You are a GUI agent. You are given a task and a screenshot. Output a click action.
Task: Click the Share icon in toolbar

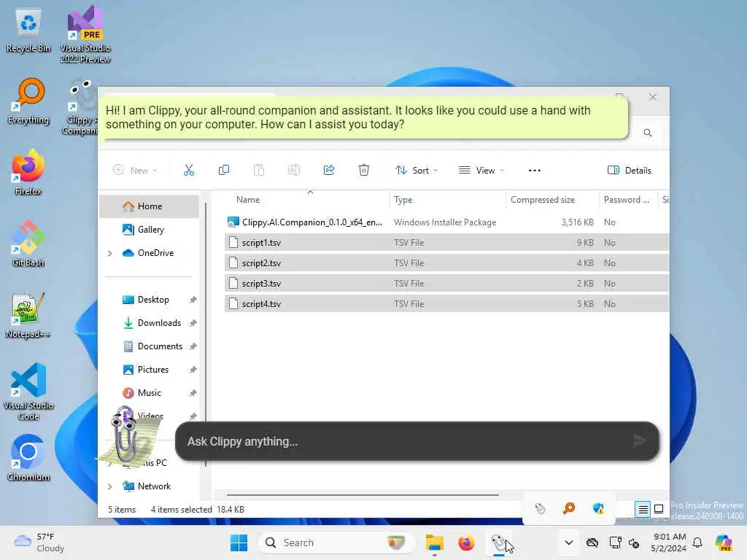click(x=329, y=170)
